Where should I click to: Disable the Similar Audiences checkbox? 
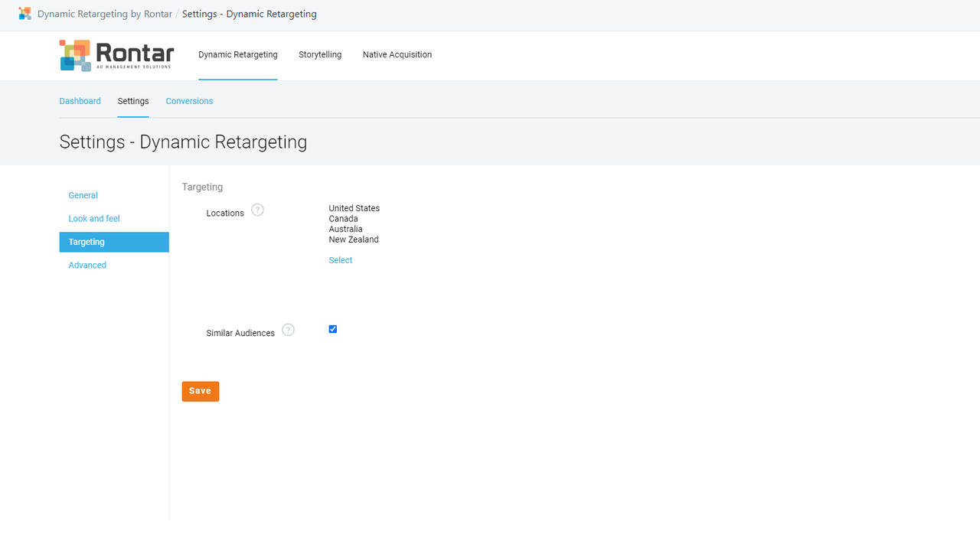[x=332, y=328]
